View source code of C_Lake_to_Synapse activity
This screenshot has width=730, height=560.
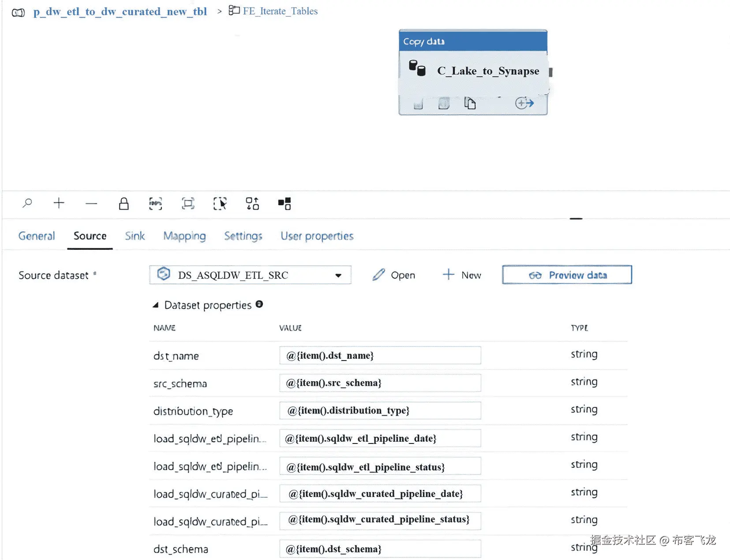click(x=444, y=103)
